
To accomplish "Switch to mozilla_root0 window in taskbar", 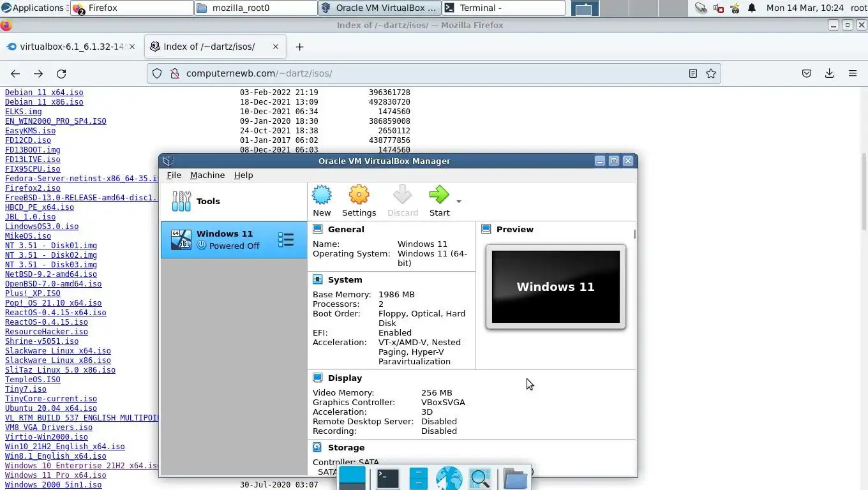I will point(255,8).
